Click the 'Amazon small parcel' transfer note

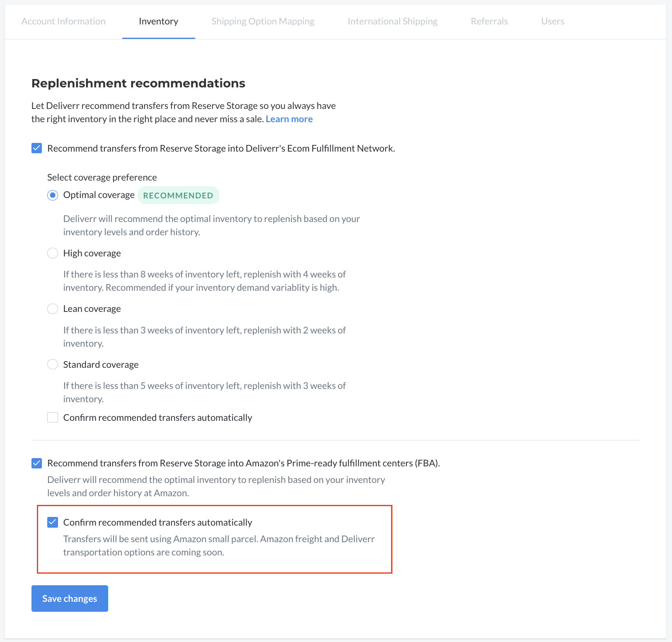coord(219,546)
